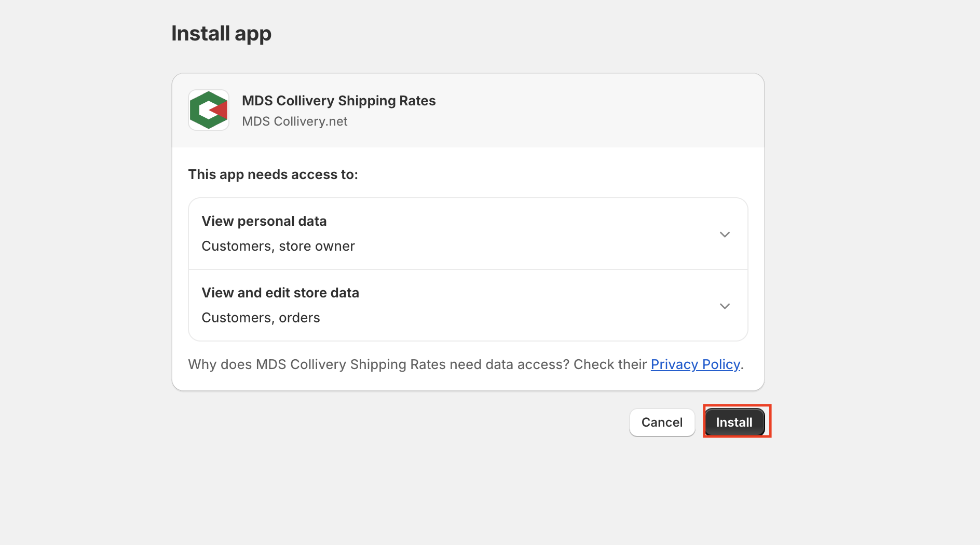Screen dimensions: 980x545
Task: Click the MDS Collivery Shipping Rates app name
Action: tap(338, 101)
